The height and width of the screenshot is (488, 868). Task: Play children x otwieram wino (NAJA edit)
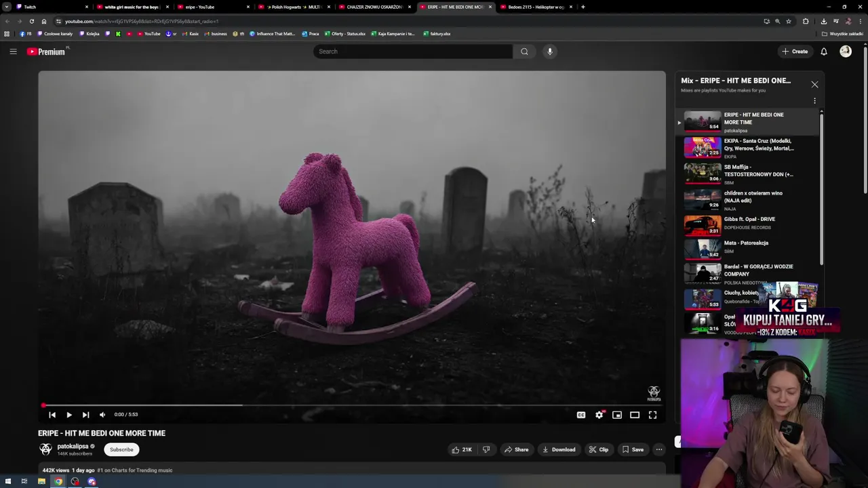pyautogui.click(x=746, y=200)
